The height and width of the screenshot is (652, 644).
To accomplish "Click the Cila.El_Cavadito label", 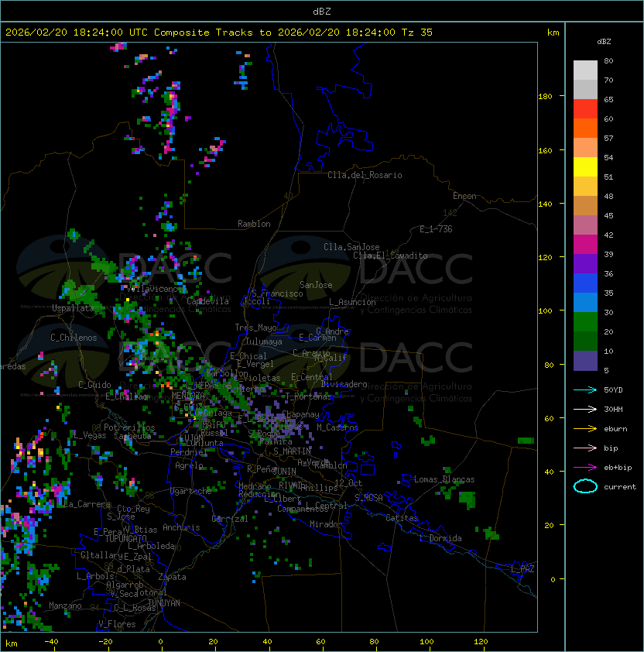I will (390, 256).
